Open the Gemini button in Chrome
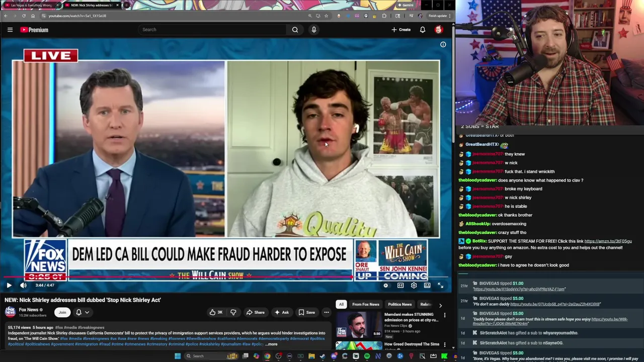Screen dimensions: 644x362 [406, 5]
